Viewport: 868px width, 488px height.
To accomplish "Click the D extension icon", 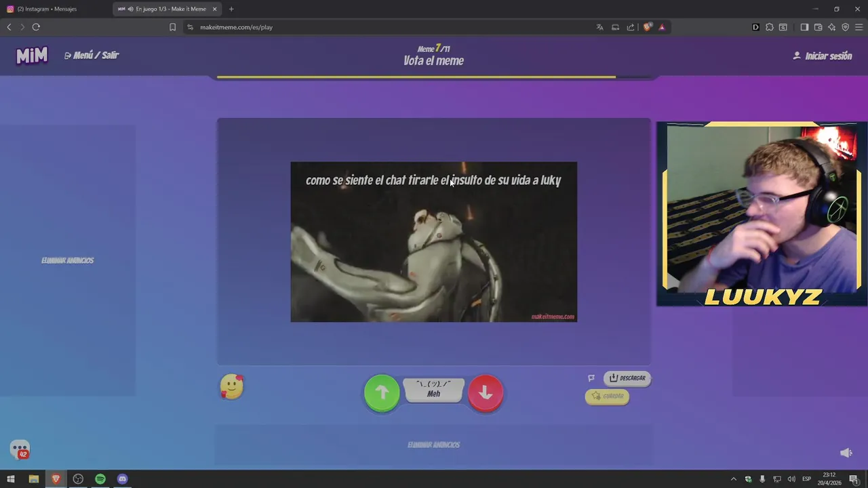I will 755,27.
